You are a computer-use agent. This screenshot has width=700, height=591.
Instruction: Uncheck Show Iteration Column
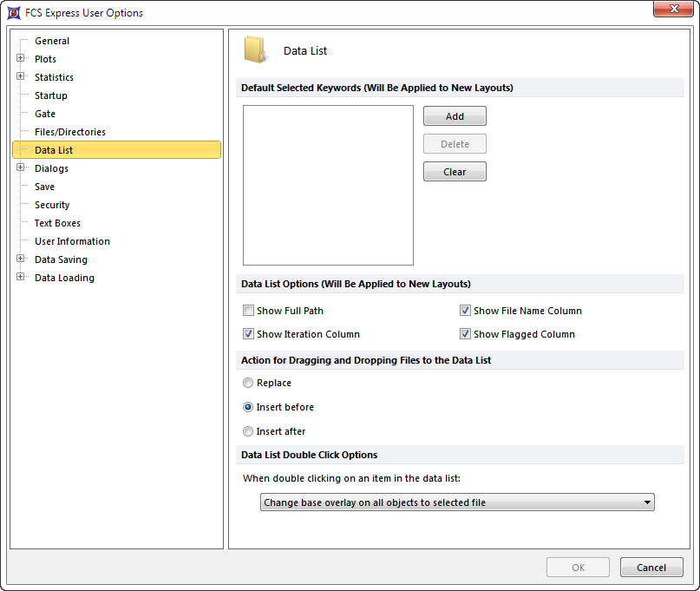coord(249,334)
